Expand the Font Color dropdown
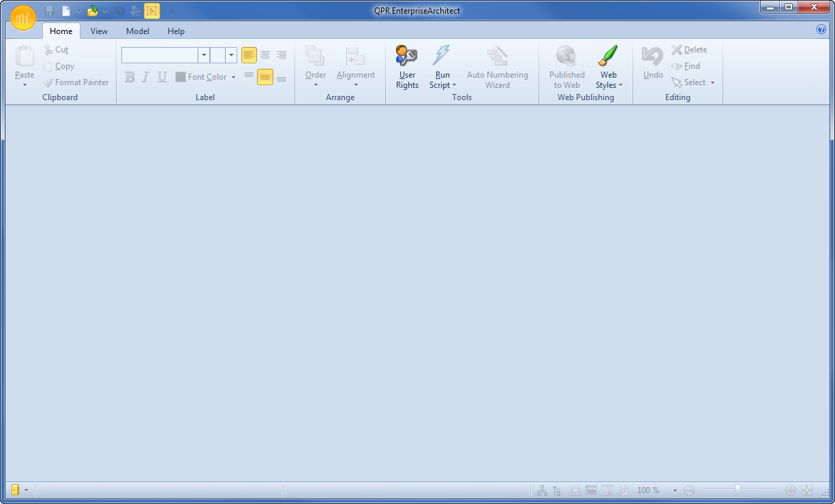Screen dimensions: 835x504 [x=233, y=77]
